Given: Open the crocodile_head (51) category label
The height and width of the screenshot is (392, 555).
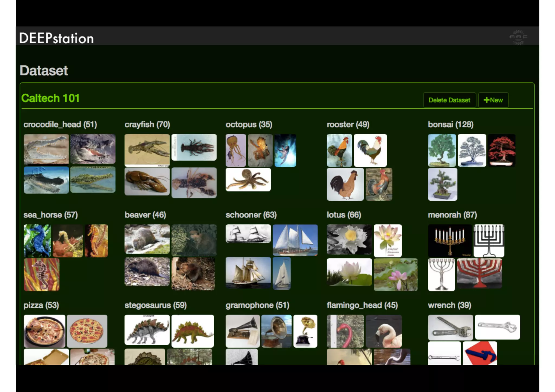Looking at the screenshot, I should [x=60, y=125].
